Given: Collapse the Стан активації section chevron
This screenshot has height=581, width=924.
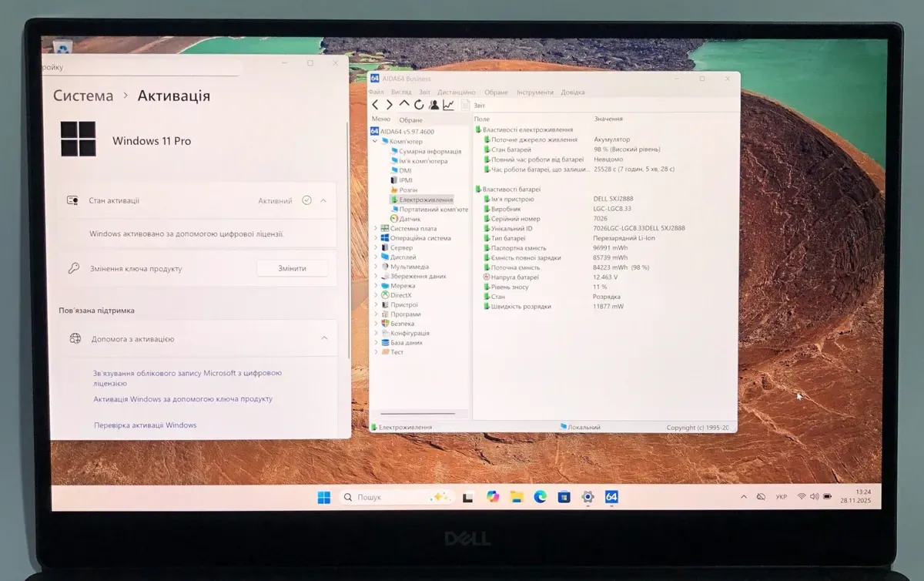Looking at the screenshot, I should (323, 200).
